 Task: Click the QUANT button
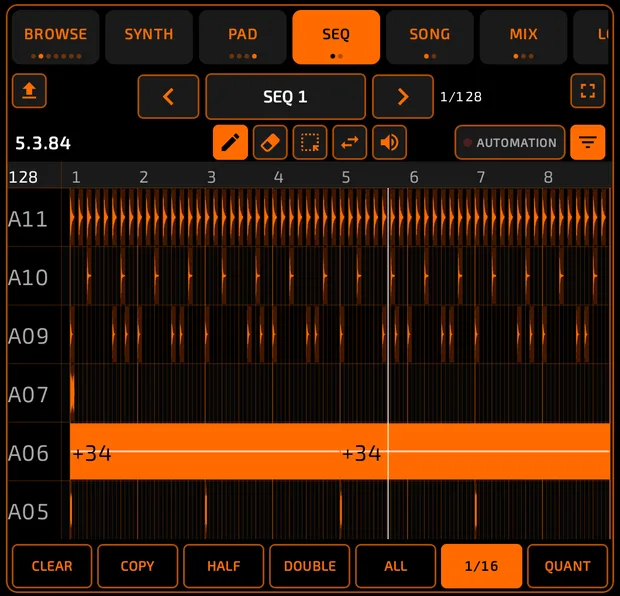[567, 566]
